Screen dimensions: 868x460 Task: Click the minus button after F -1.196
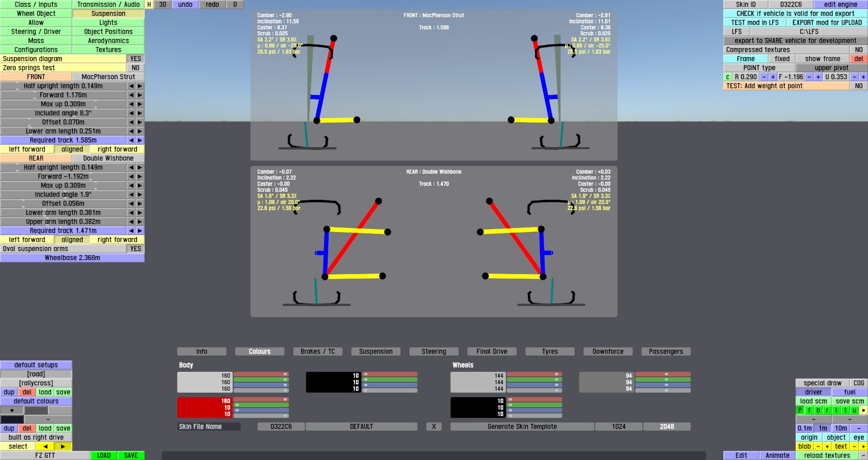[x=809, y=77]
